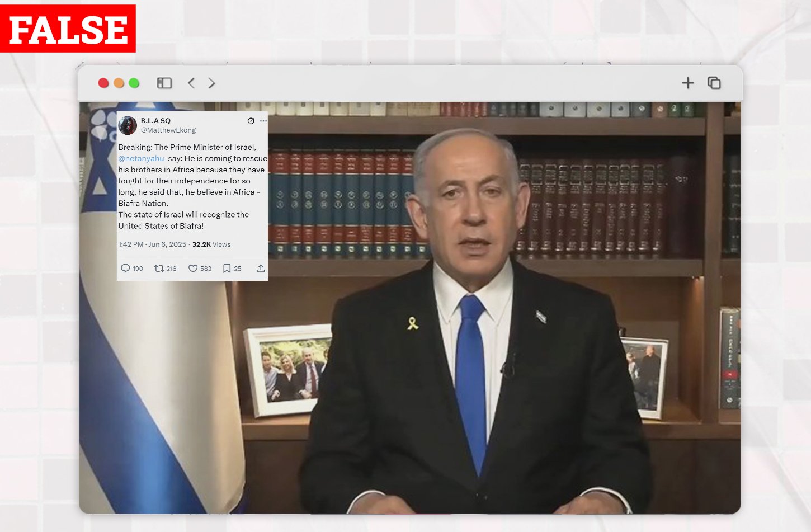The width and height of the screenshot is (811, 532).
Task: Click the green fullscreen window button
Action: coord(134,83)
